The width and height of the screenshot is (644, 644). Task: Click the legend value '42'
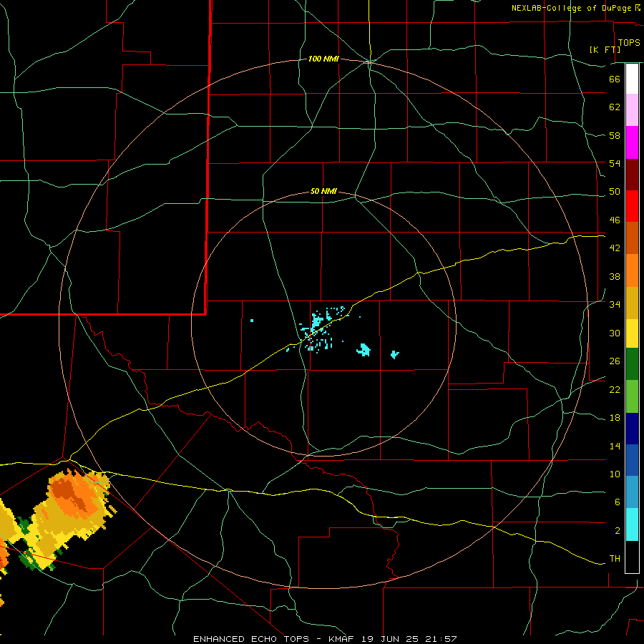615,248
